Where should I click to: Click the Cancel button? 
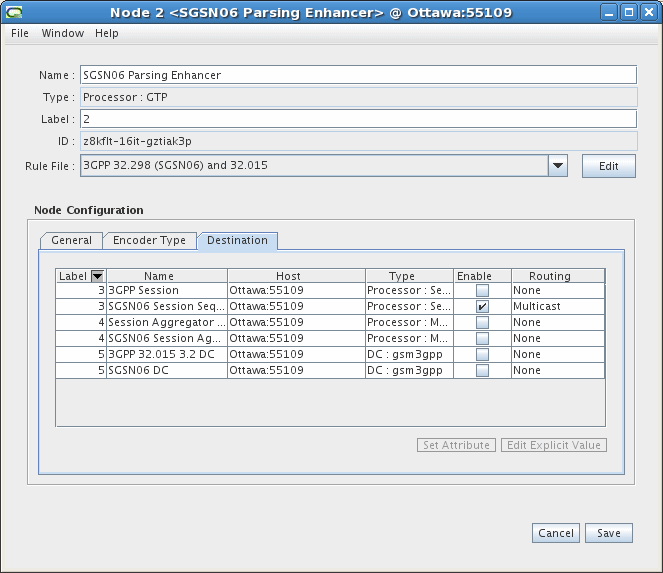coord(556,533)
